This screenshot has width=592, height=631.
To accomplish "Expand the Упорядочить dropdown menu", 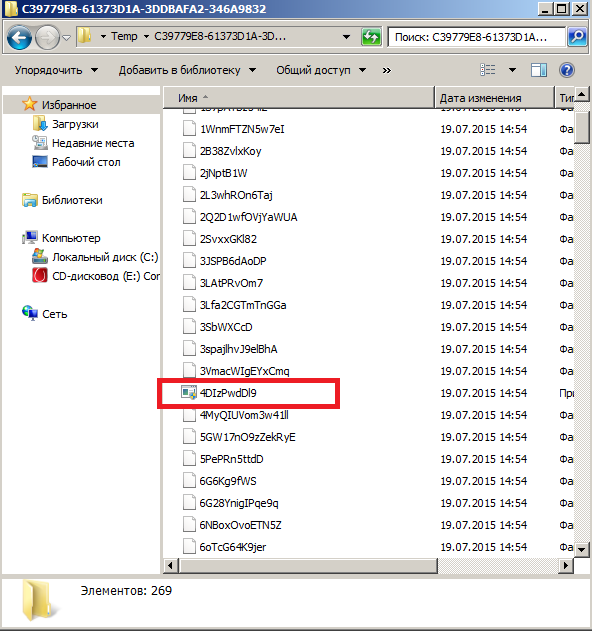I will click(56, 70).
